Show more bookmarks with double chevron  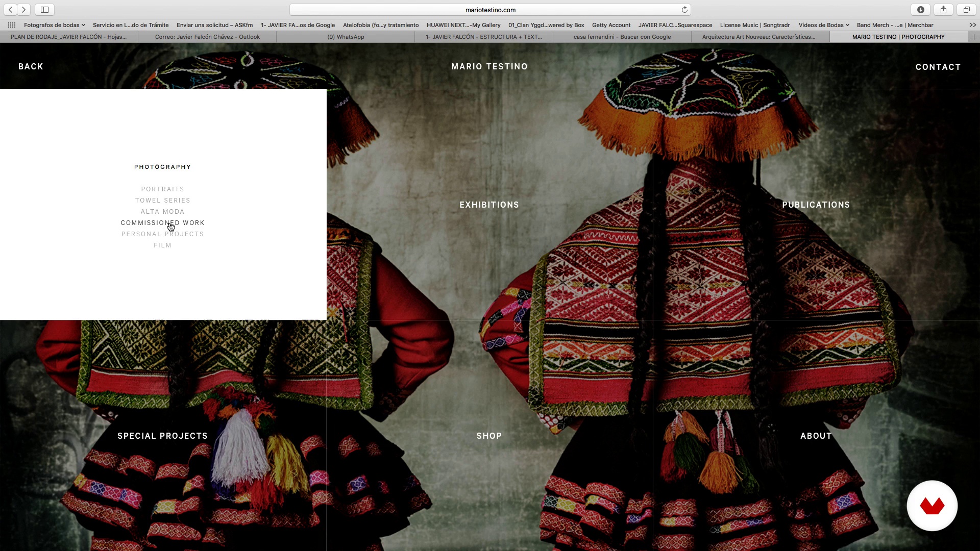point(972,25)
